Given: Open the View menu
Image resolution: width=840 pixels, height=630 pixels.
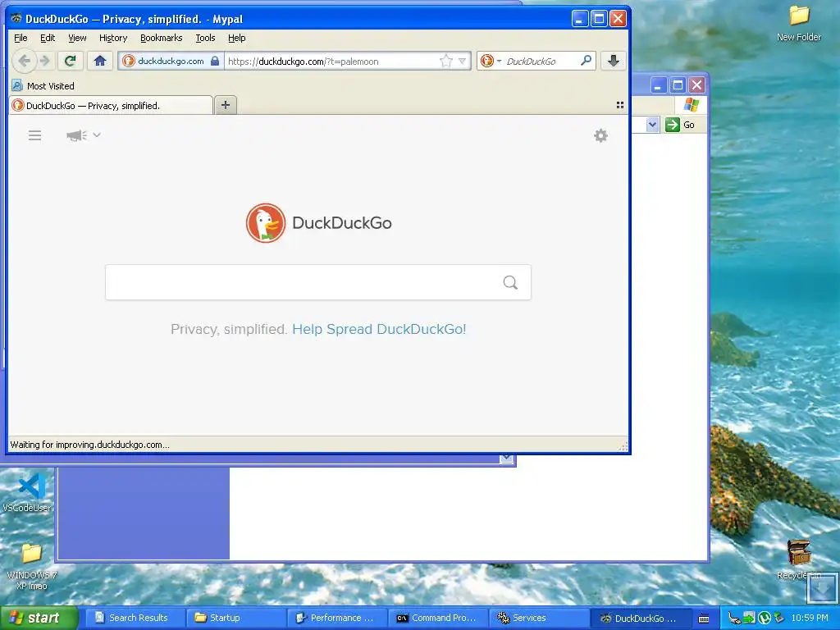Looking at the screenshot, I should click(x=77, y=38).
